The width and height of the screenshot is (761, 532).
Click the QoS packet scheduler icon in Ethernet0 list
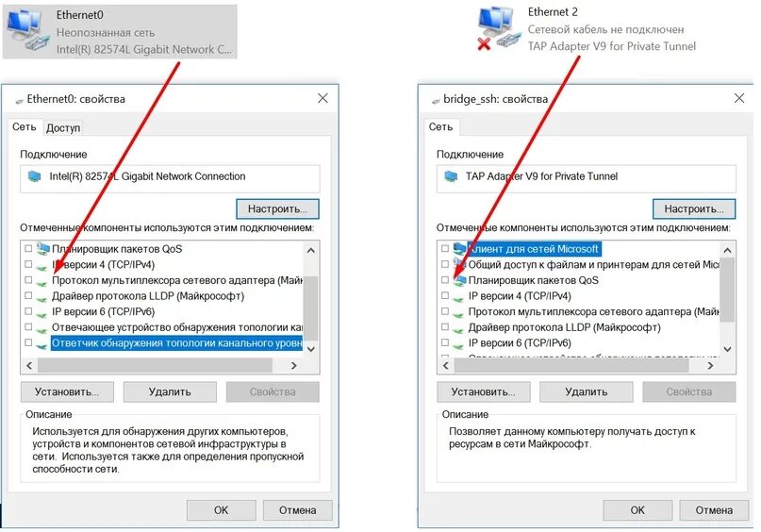42,249
